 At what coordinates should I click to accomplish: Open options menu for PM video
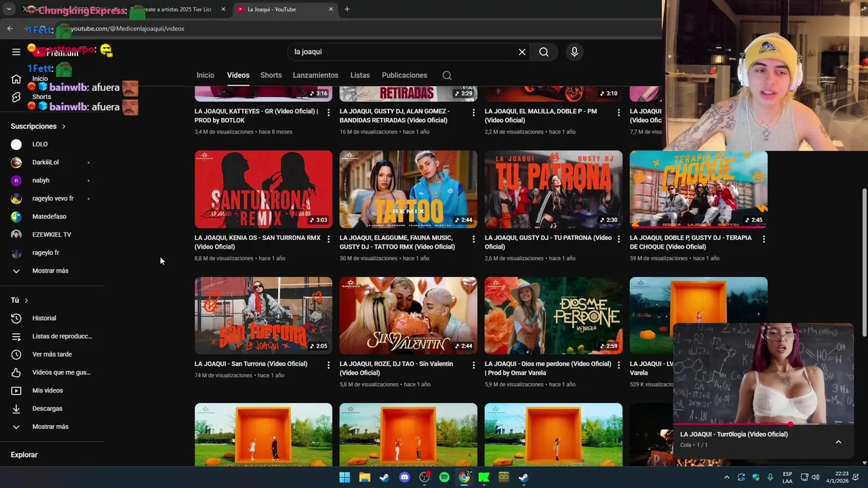pyautogui.click(x=618, y=112)
